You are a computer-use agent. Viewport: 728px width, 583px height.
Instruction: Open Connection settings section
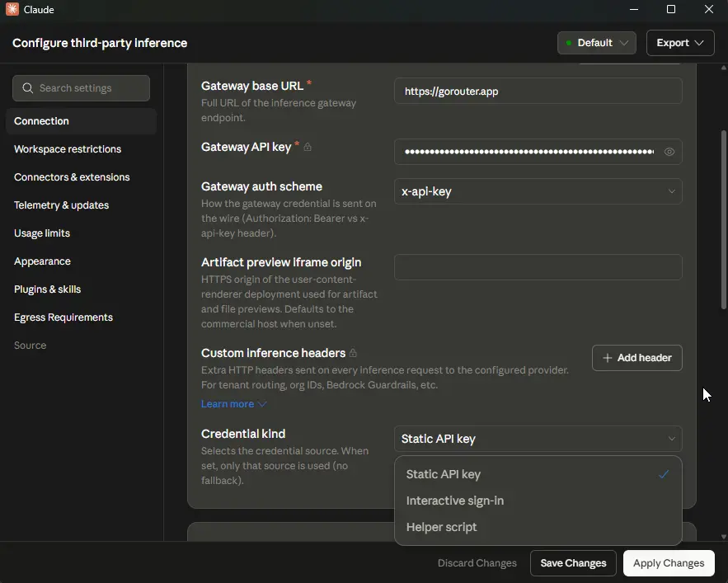(x=81, y=121)
